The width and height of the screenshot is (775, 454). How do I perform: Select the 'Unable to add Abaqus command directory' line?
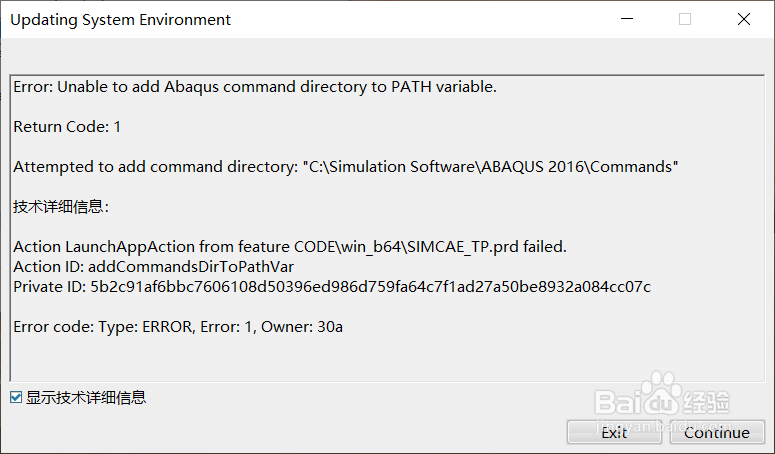pos(255,87)
